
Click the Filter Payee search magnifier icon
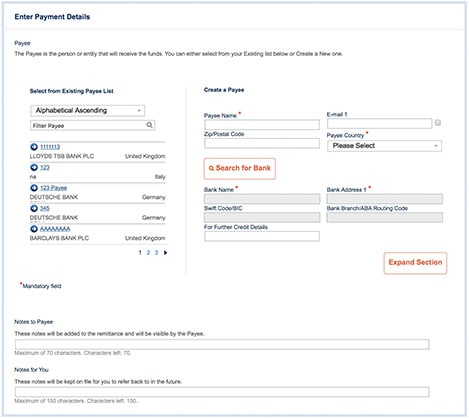pyautogui.click(x=149, y=125)
